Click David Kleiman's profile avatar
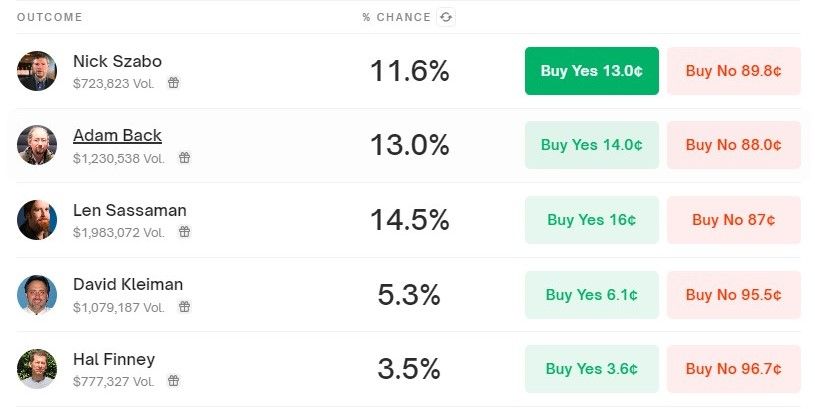Screen dimensions: 815x409 37,295
